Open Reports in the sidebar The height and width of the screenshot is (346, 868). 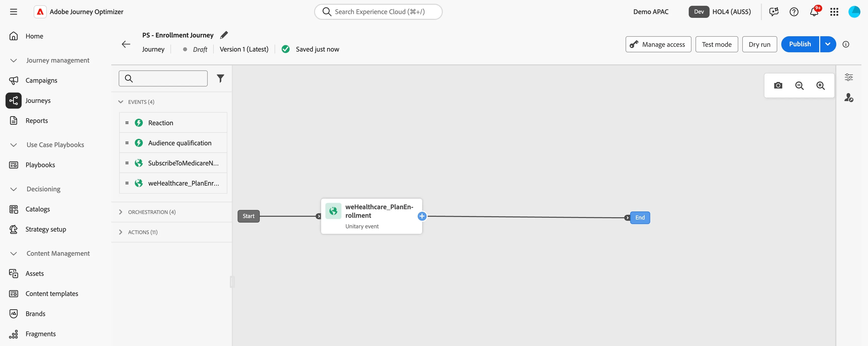[x=36, y=121]
